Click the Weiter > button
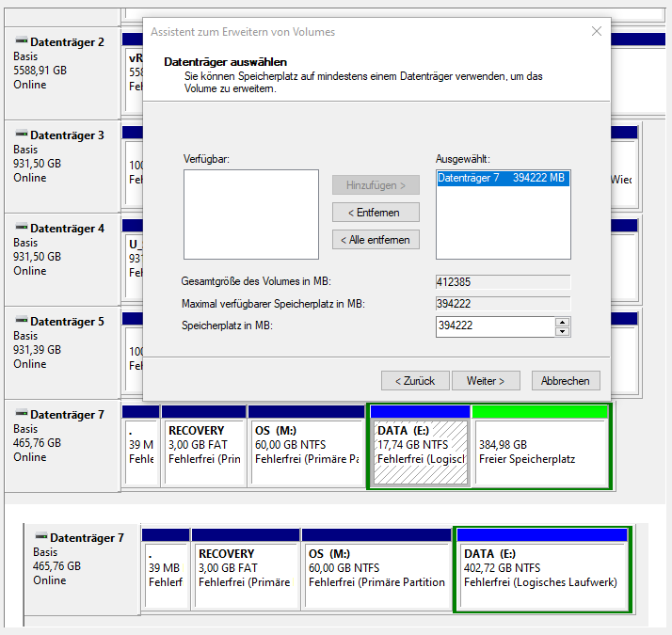The image size is (672, 635). coord(486,380)
